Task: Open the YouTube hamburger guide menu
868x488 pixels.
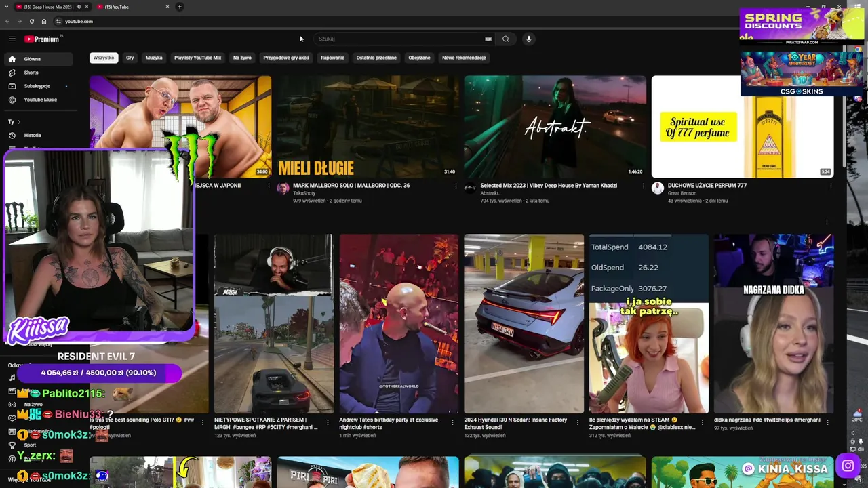Action: coord(12,39)
